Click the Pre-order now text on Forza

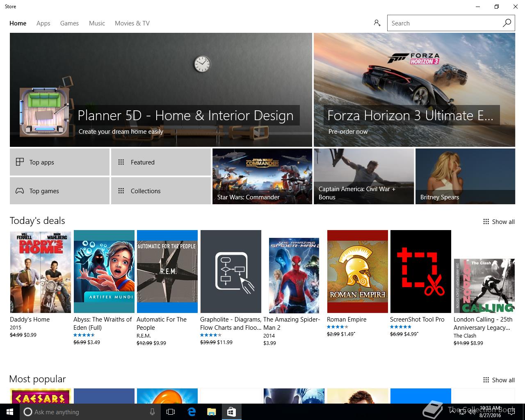[x=348, y=131]
